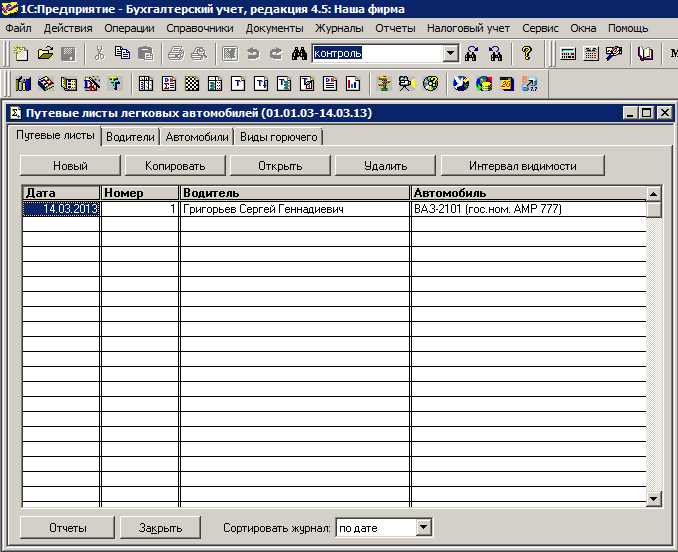
Task: Click the контроль search input field
Action: coord(378,54)
